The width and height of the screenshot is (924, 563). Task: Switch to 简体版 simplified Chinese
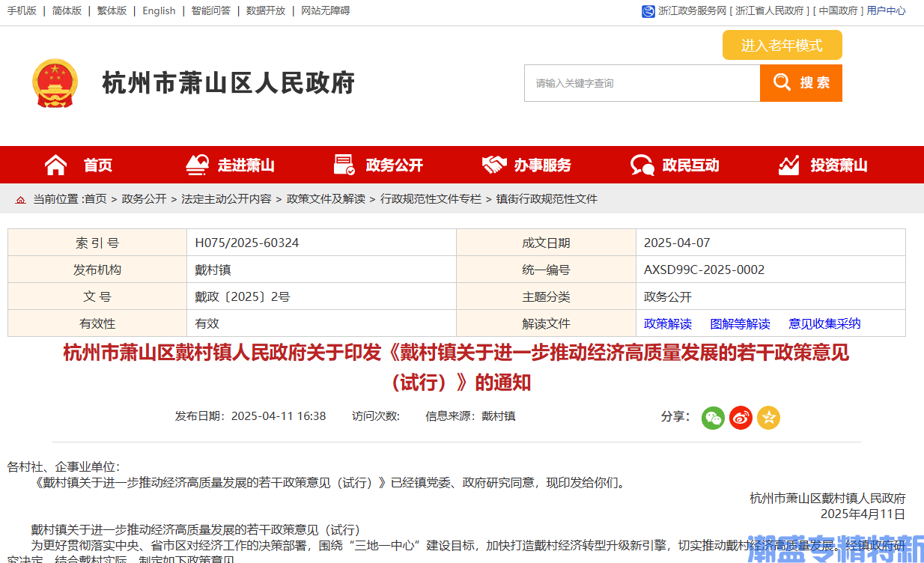pyautogui.click(x=67, y=10)
